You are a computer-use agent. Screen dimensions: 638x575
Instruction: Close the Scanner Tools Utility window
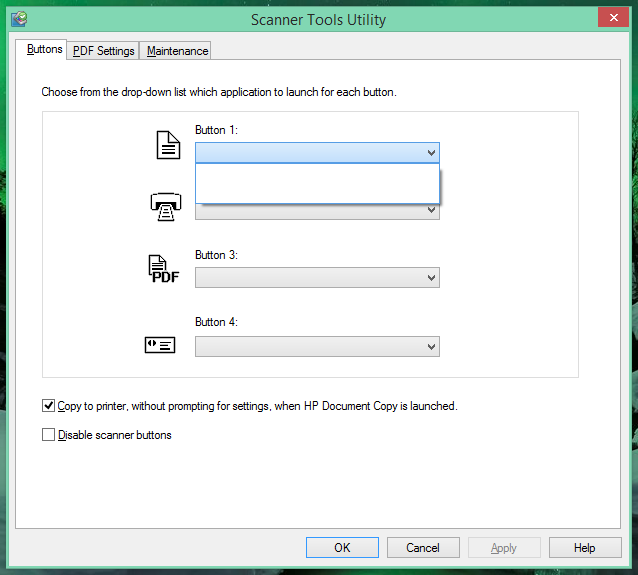pyautogui.click(x=614, y=17)
